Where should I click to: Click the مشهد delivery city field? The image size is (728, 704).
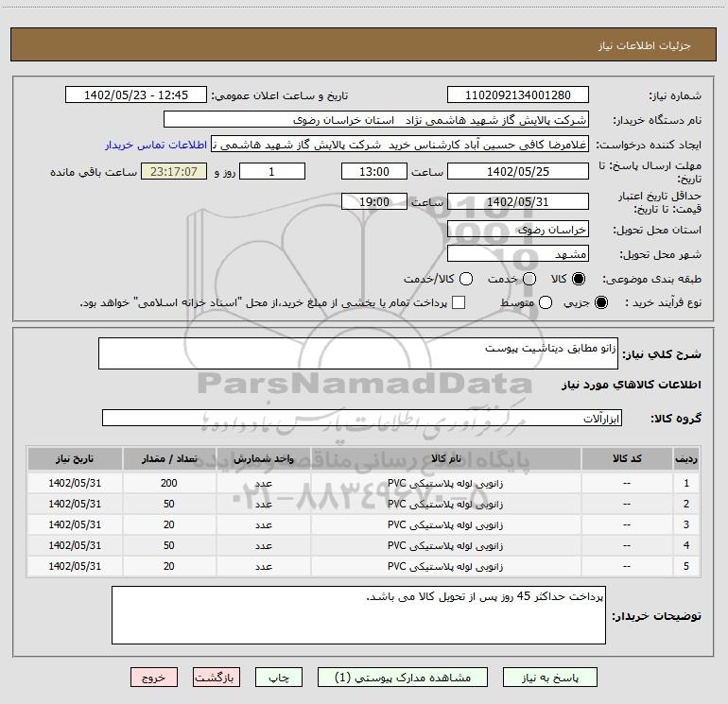517,254
